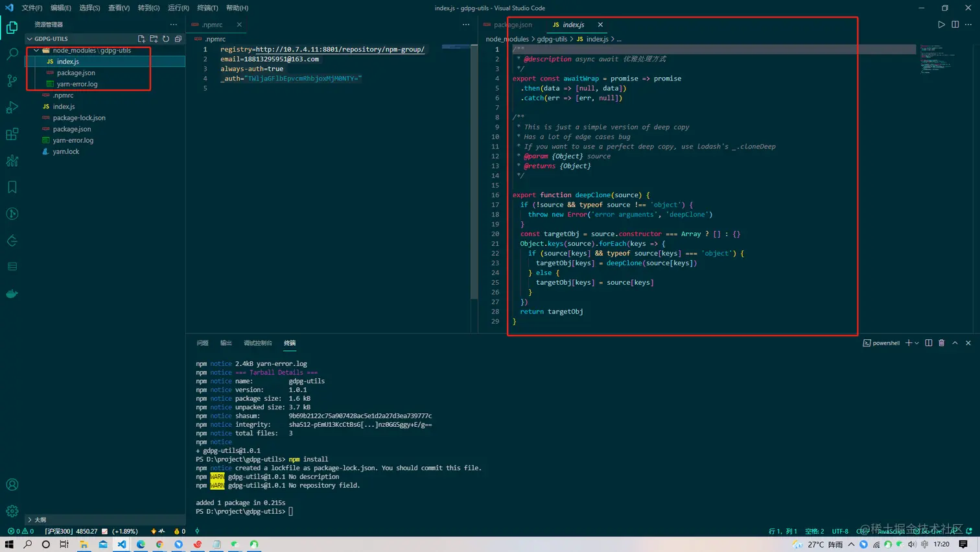Open the Explorer view in activity bar
This screenshot has width=980, height=552.
point(12,27)
